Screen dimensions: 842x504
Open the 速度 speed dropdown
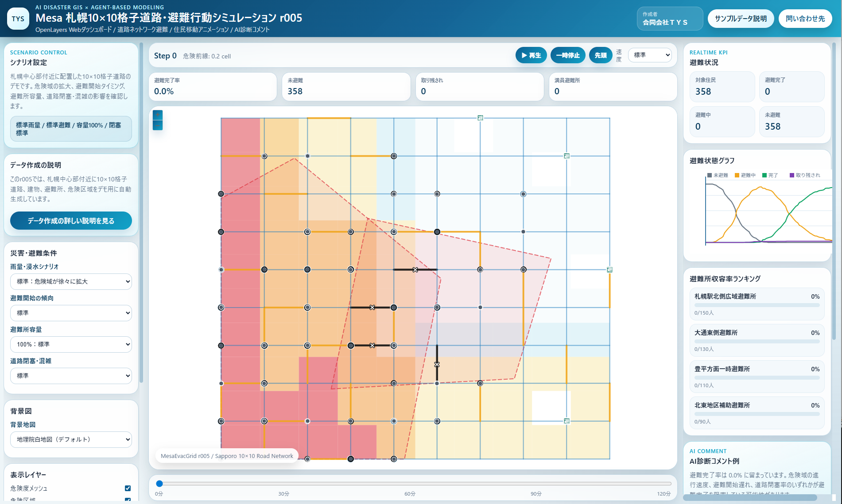tap(650, 55)
